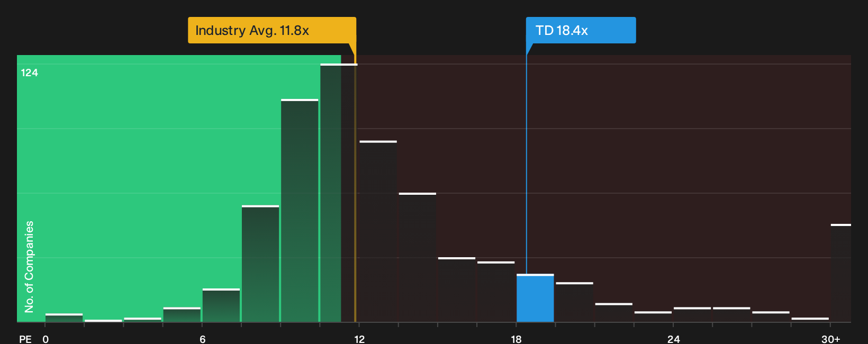
Task: Click the tallest bar marked 124
Action: 339,193
